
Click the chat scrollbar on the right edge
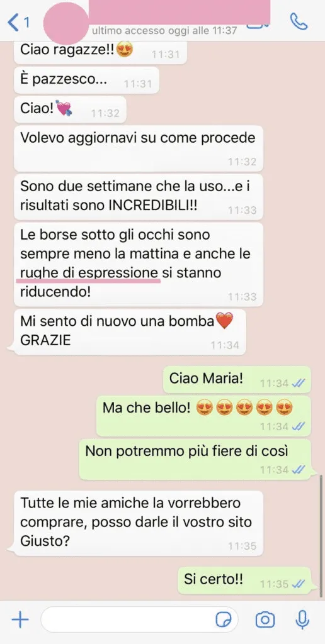point(321,536)
